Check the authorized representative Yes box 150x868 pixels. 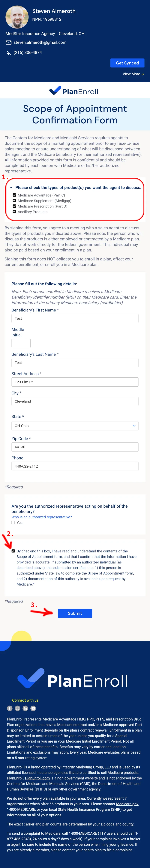click(x=13, y=522)
